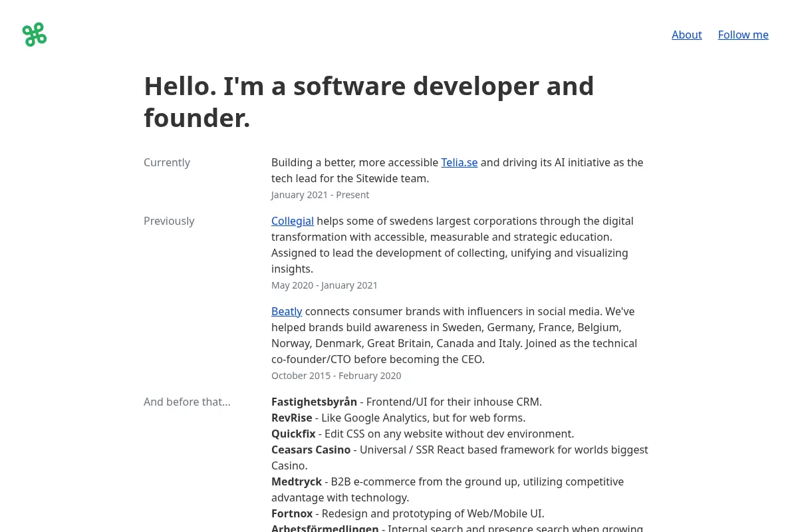This screenshot has height=532, width=798.
Task: Click the main headline text
Action: (x=369, y=102)
